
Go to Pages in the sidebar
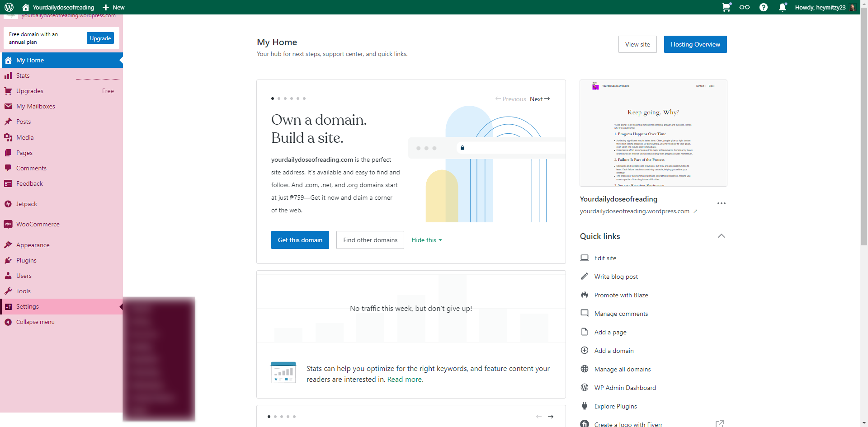pos(61,153)
